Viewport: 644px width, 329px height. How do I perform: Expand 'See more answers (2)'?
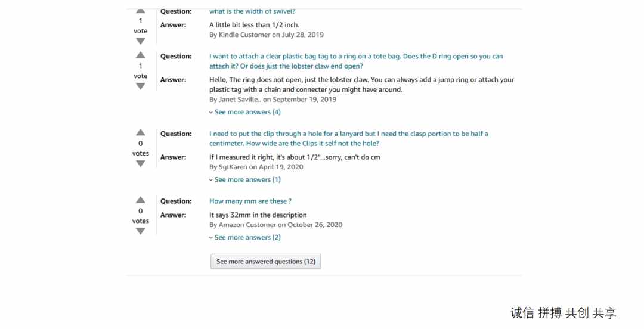(245, 237)
